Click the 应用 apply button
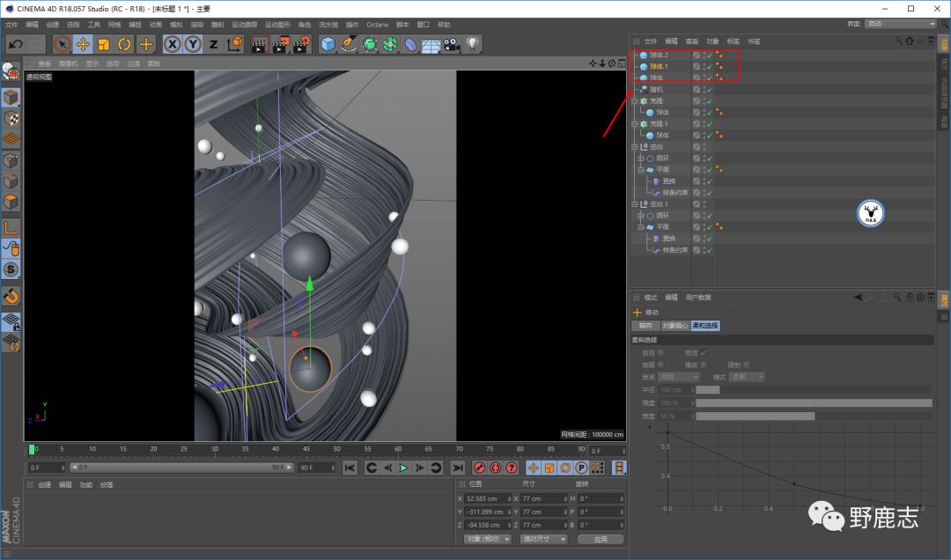Image resolution: width=951 pixels, height=560 pixels. [x=601, y=539]
